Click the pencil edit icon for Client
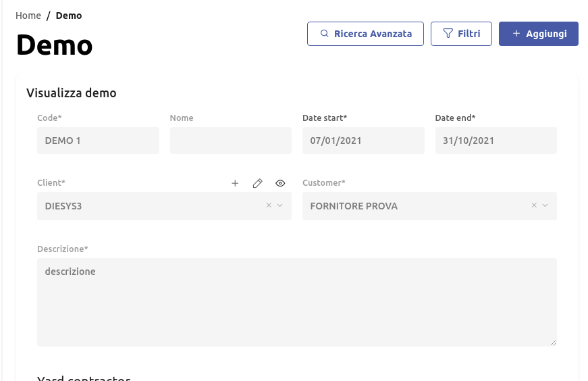Viewport: 588px width, 381px height. [257, 183]
